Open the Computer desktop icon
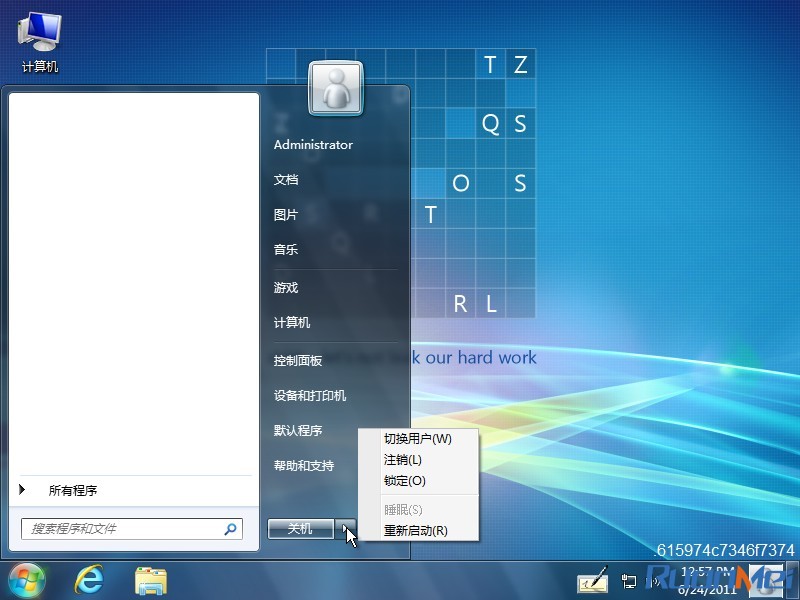Screen dimensions: 800x600 [x=40, y=43]
